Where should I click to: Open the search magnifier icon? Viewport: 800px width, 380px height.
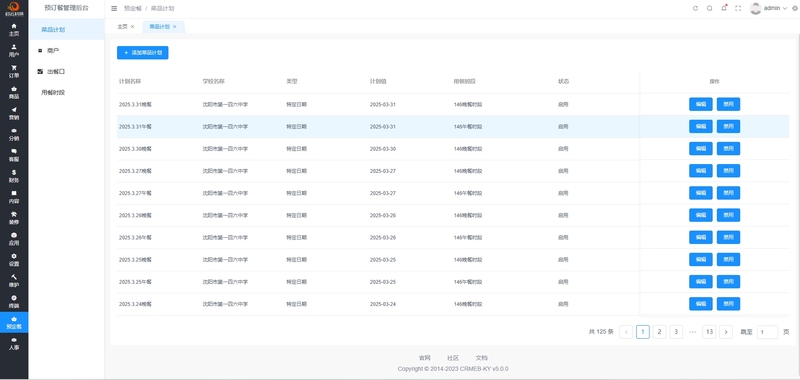(x=709, y=8)
